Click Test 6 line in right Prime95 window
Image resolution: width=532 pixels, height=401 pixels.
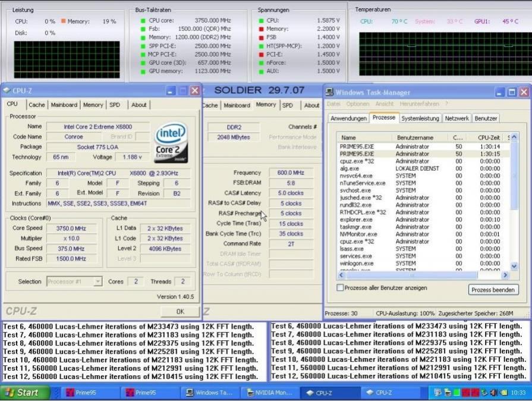[x=396, y=326]
